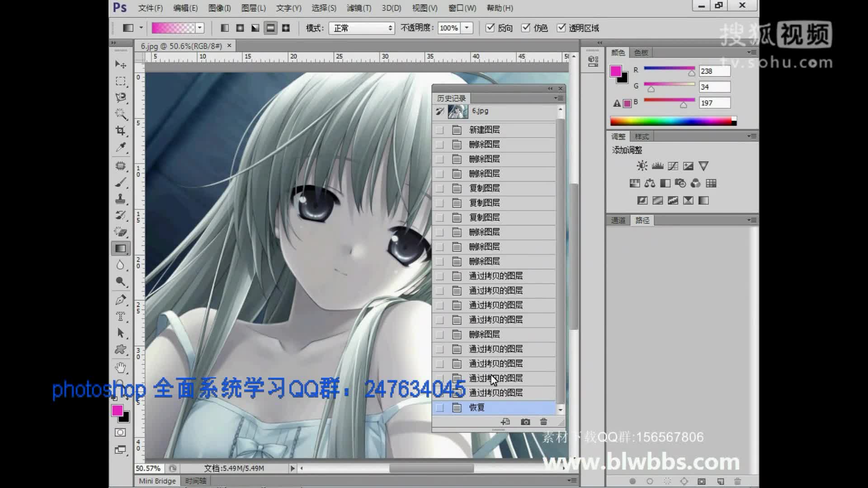Choose angle gradient style
Screen dimensions: 868x488
[x=255, y=28]
